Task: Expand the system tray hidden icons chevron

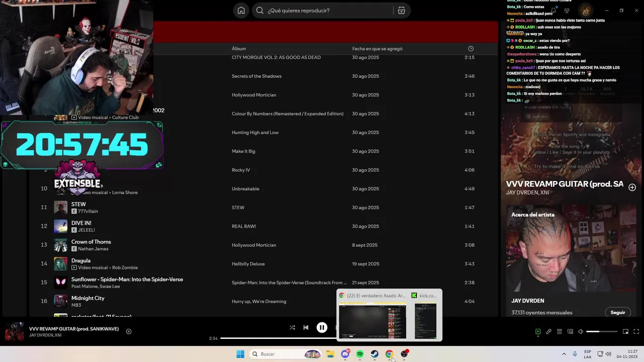Action: (x=564, y=354)
